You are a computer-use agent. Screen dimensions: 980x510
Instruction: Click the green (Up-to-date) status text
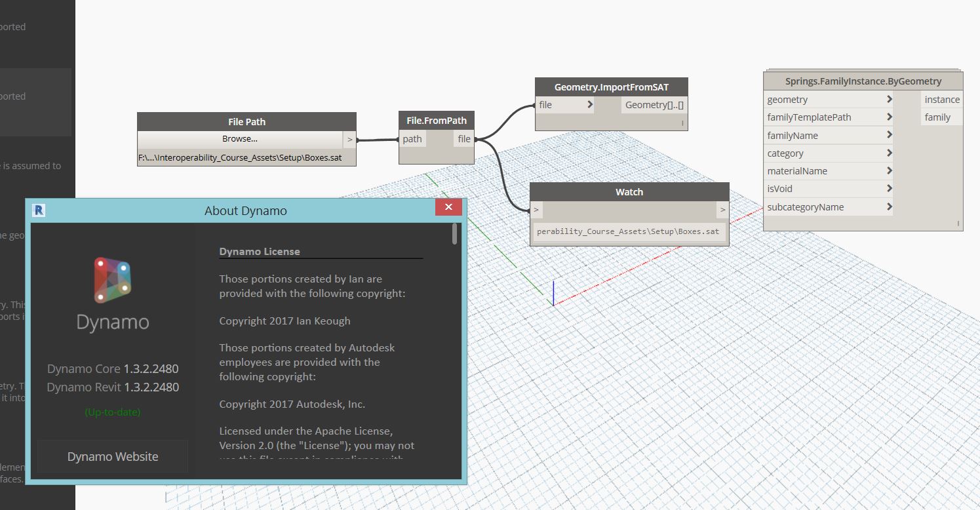click(113, 412)
